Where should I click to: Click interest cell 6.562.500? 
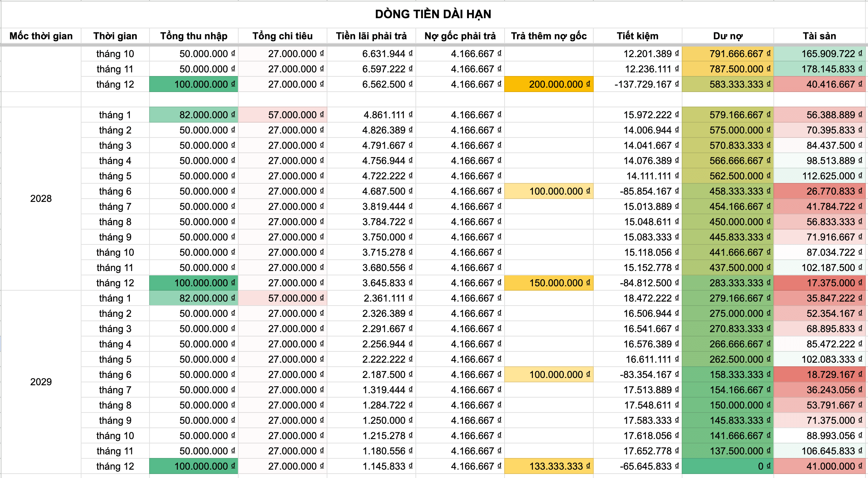point(371,84)
